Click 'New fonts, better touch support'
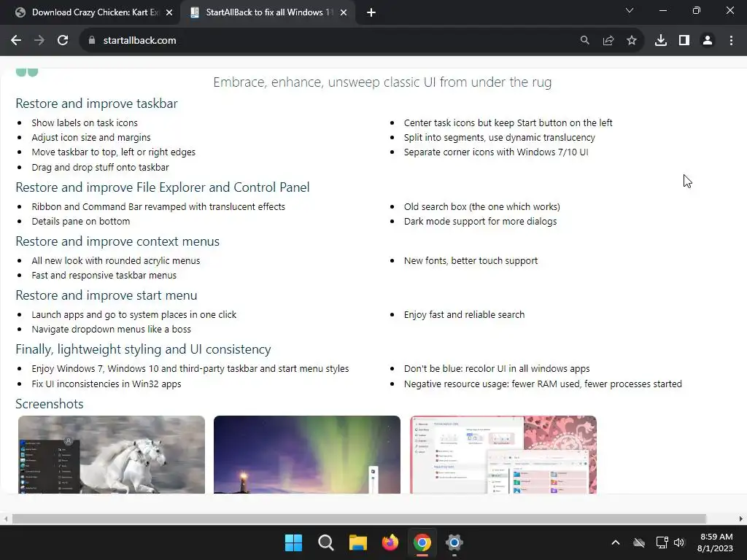The width and height of the screenshot is (747, 560). tap(471, 261)
